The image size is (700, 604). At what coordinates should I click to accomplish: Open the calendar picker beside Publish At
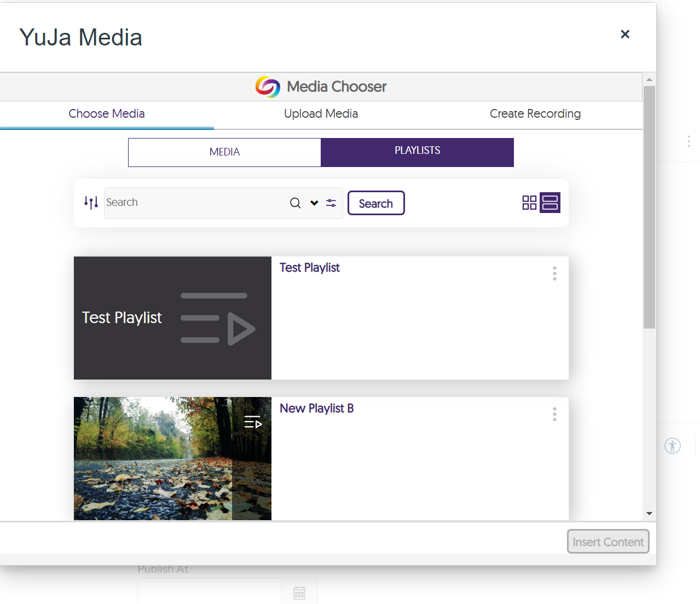pos(299,593)
